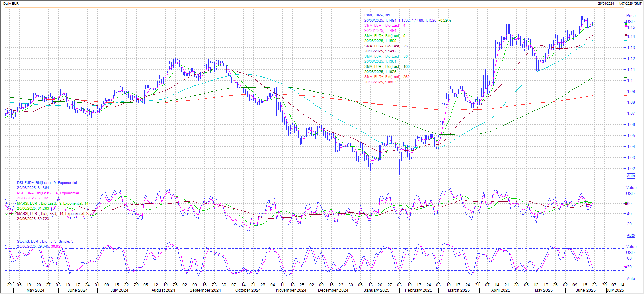644x294 pixels.
Task: Click the 'February 2025' month label
Action: pyautogui.click(x=418, y=290)
